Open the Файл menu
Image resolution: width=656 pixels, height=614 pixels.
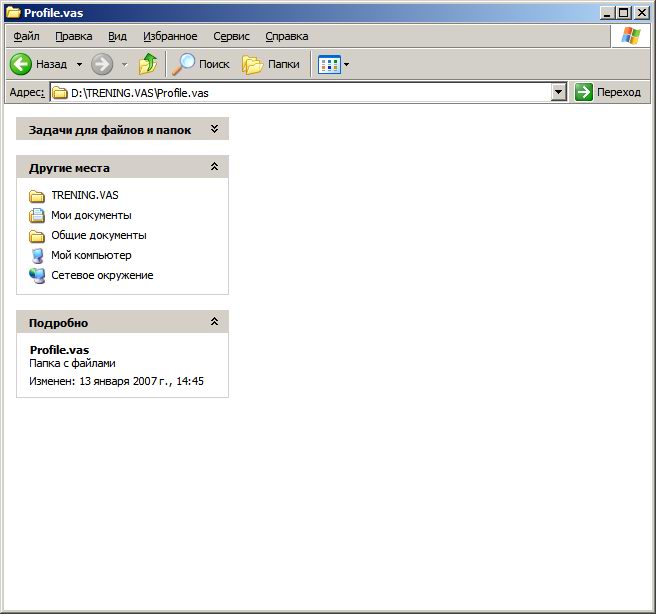coord(26,36)
